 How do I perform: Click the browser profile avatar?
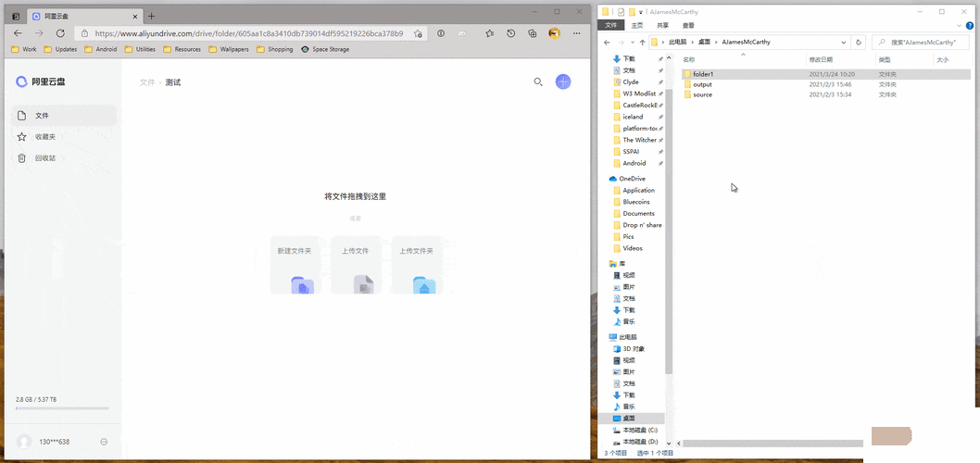[554, 33]
